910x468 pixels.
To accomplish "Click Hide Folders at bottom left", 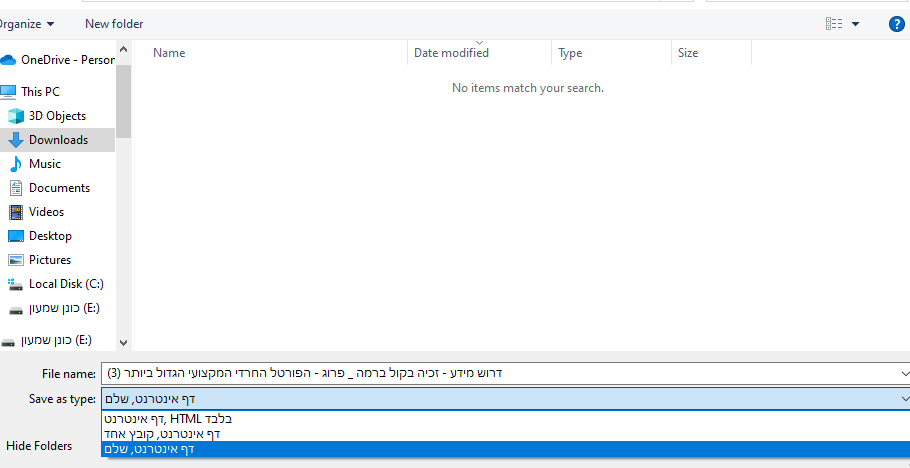I will 39,445.
